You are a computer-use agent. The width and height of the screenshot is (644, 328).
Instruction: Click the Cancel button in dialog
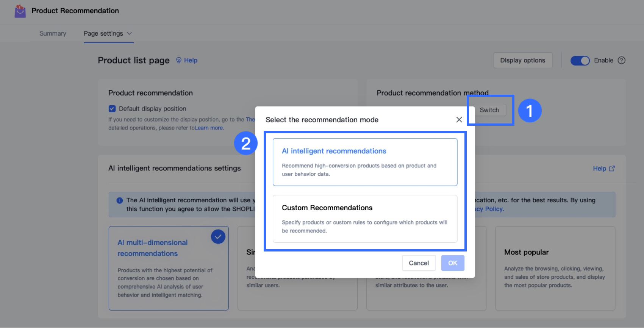pos(419,263)
